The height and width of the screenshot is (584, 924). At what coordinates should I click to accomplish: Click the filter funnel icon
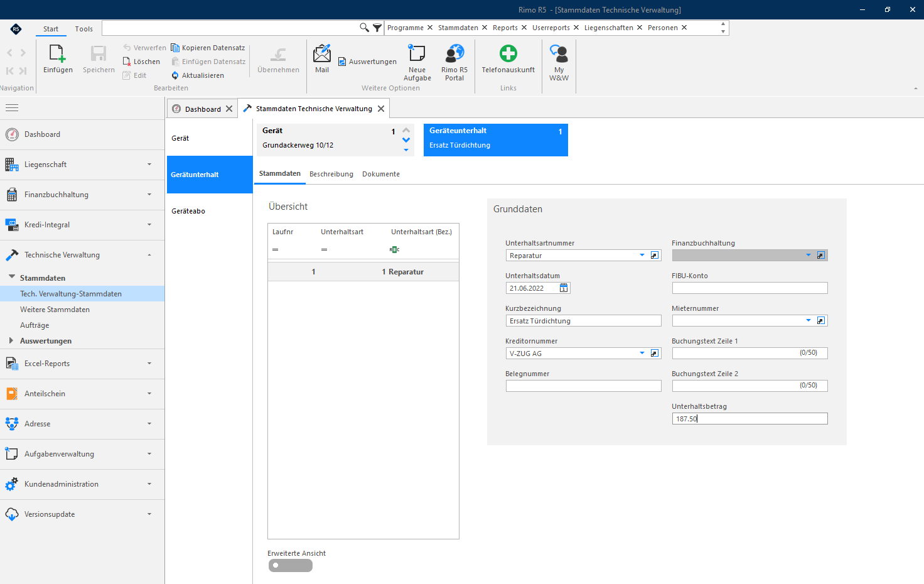(x=377, y=28)
